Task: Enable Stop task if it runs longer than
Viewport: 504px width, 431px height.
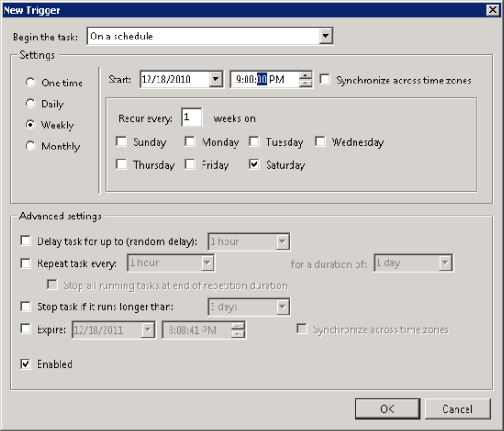Action: pos(26,306)
